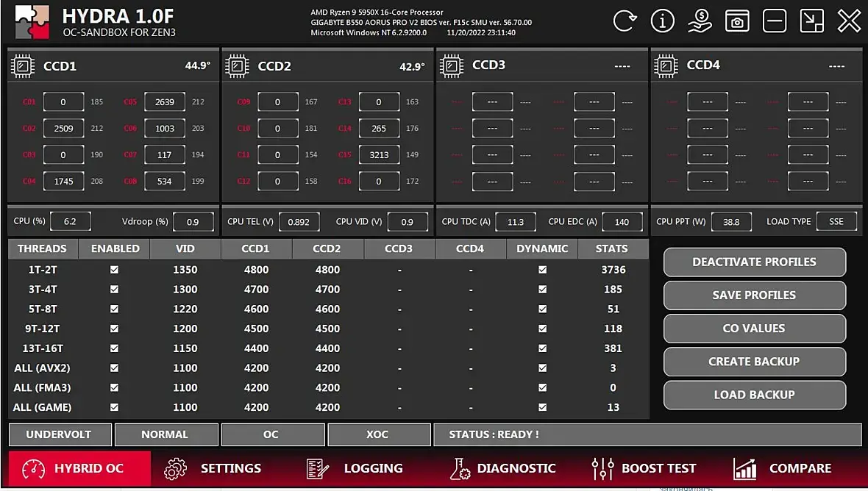868x491 pixels.
Task: Click the CPU (%) value field
Action: [x=71, y=221]
